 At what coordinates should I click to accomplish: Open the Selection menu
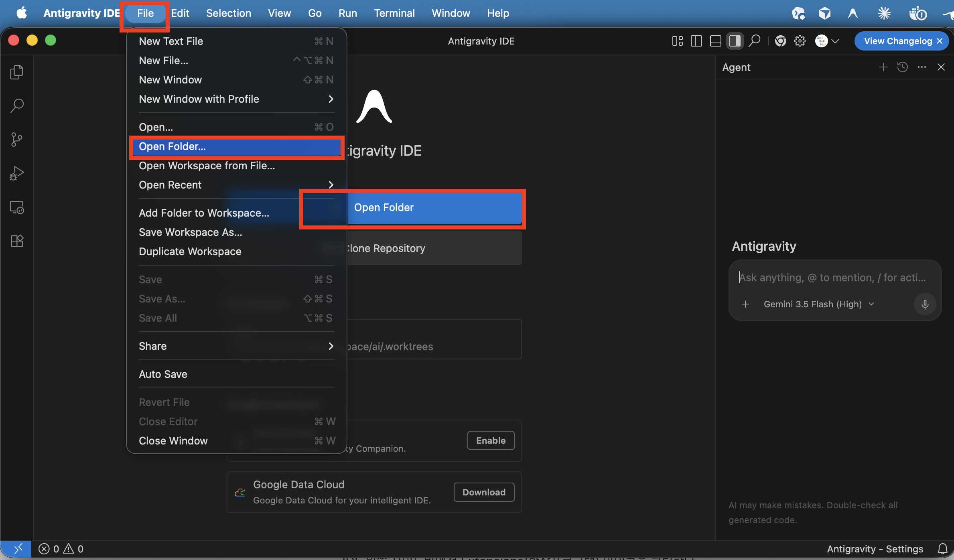pos(229,13)
